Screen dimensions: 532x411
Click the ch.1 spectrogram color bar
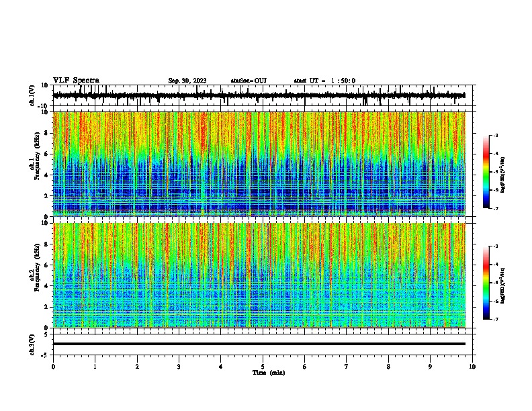[x=486, y=172]
